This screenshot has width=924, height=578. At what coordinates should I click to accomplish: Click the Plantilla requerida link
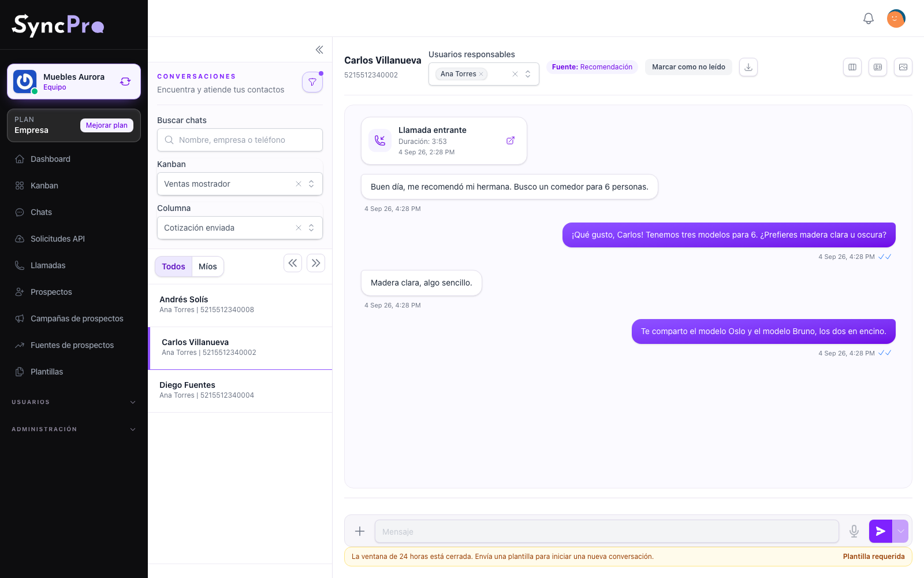[874, 557]
